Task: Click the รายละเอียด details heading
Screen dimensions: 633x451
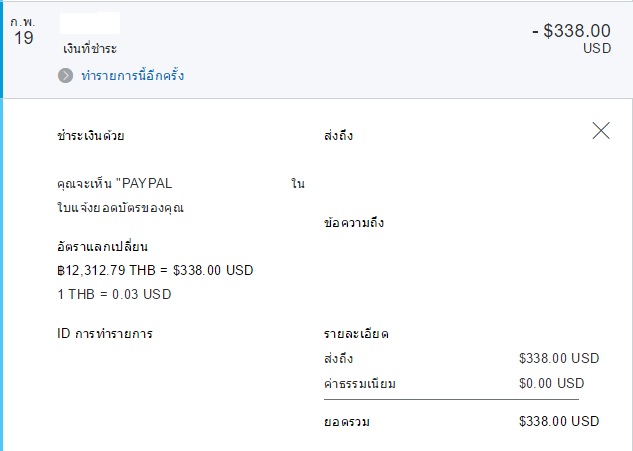Action: 356,333
